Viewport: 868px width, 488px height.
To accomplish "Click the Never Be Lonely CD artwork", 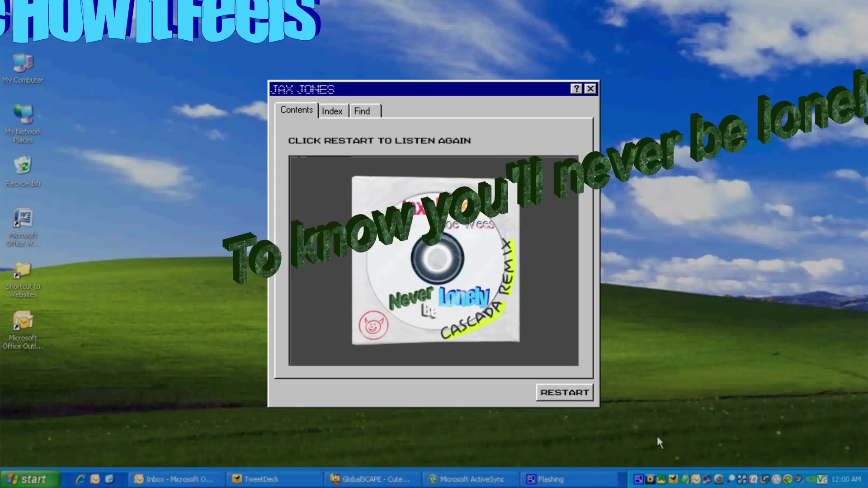I will click(436, 260).
